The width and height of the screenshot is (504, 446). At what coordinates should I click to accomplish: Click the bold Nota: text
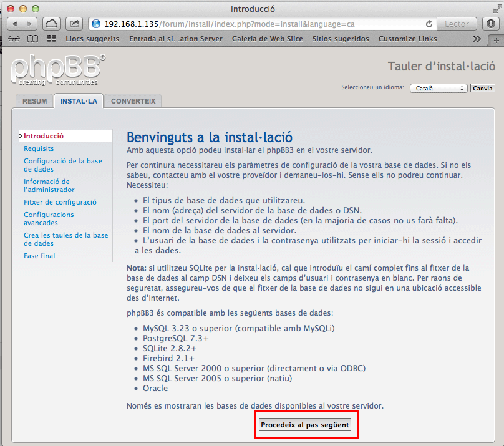(137, 268)
